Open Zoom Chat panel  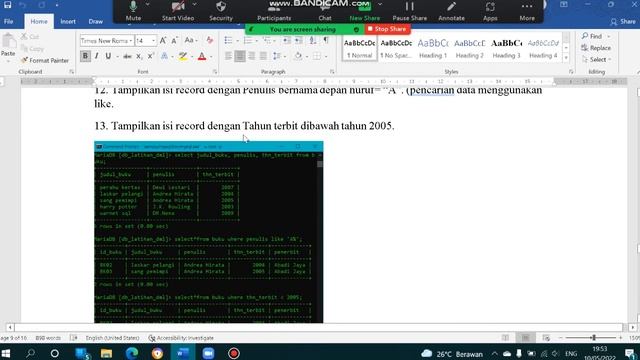(325, 11)
